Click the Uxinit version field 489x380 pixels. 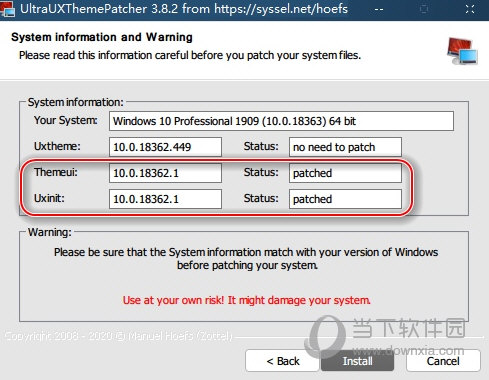(x=165, y=199)
